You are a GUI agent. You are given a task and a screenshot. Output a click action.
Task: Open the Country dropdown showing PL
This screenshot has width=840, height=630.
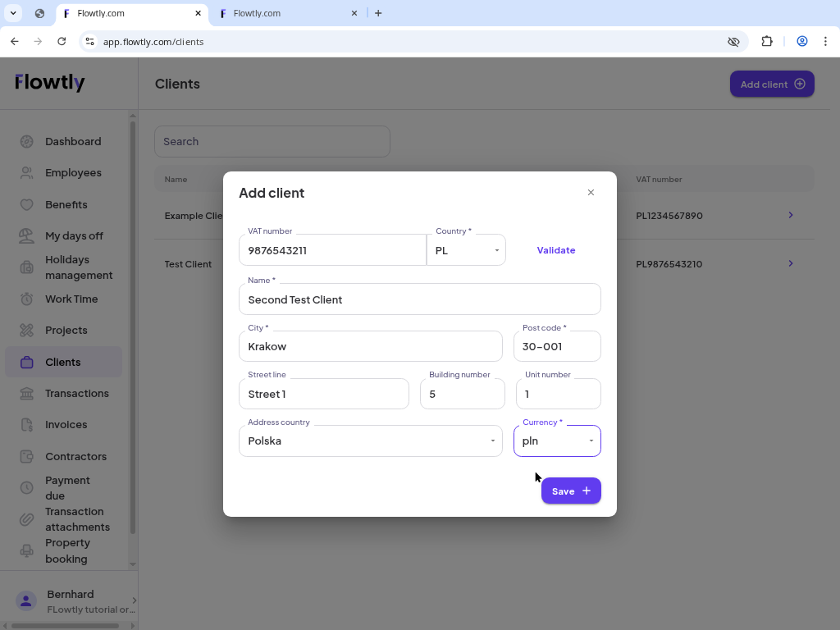click(467, 249)
